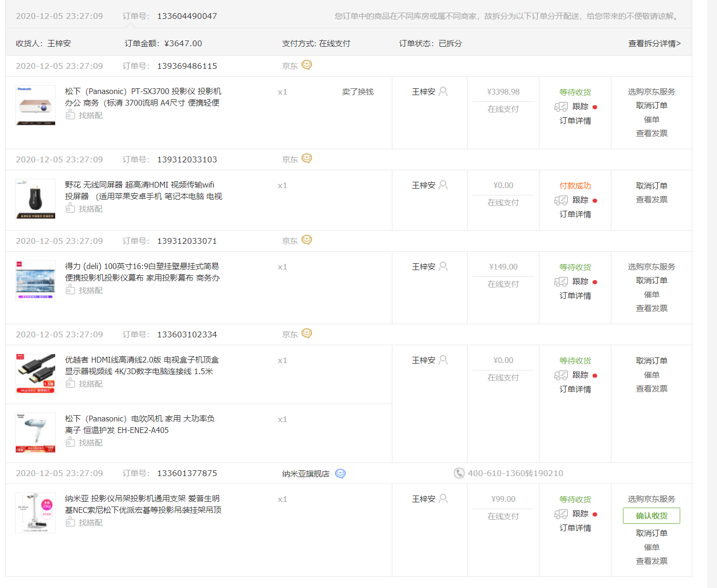This screenshot has height=588, width=717.
Task: Click 催单 for 优越者 HDMI线 order
Action: pyautogui.click(x=652, y=375)
